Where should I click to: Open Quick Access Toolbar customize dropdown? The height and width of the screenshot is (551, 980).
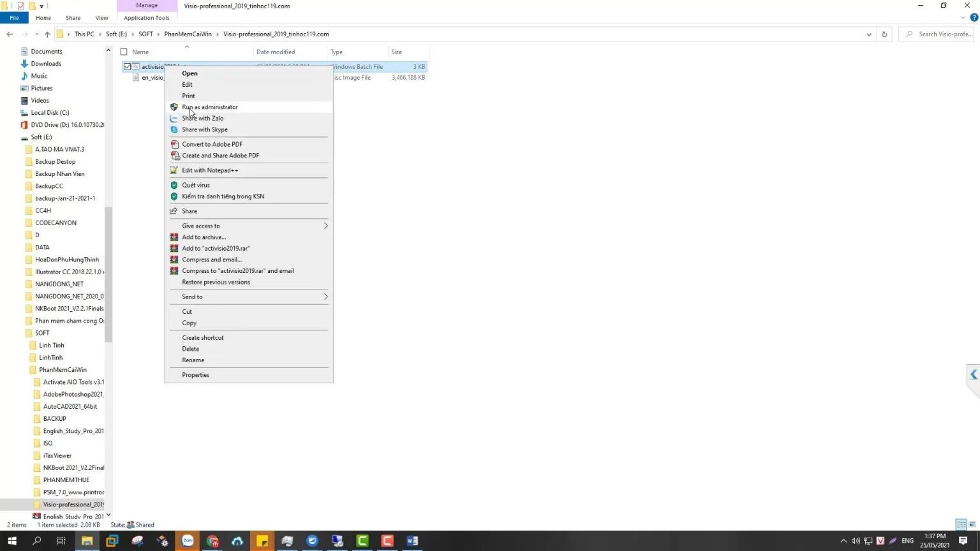[x=41, y=6]
